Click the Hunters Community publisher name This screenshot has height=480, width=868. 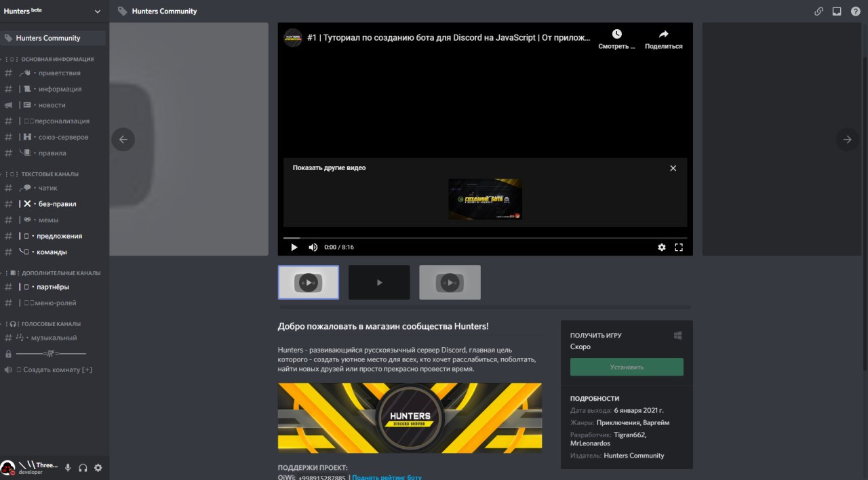pyautogui.click(x=633, y=456)
